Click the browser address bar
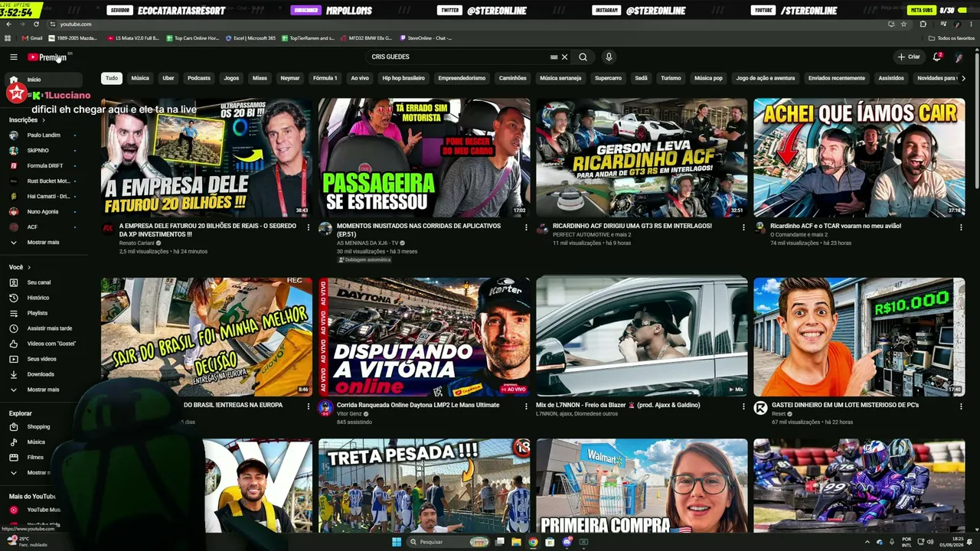The width and height of the screenshot is (980, 551). [459, 24]
